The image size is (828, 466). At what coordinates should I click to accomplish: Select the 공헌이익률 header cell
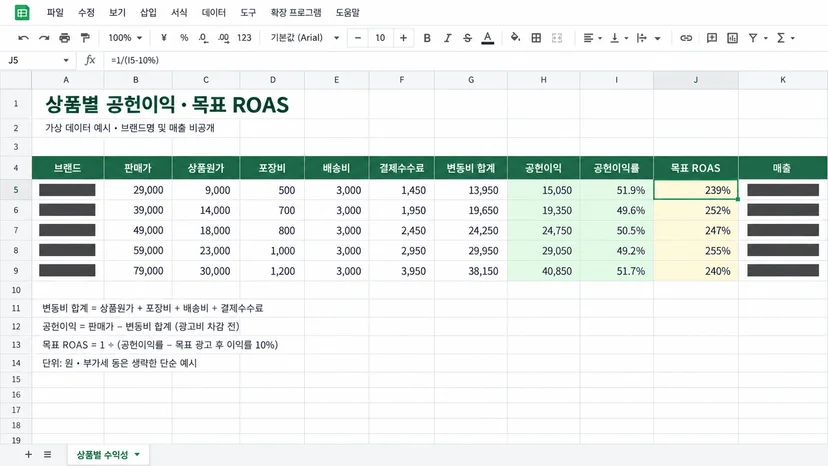point(616,168)
